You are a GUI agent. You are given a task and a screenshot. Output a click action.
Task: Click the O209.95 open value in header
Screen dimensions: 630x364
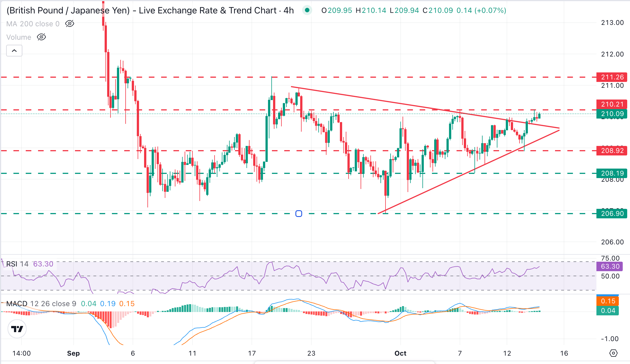pos(337,10)
